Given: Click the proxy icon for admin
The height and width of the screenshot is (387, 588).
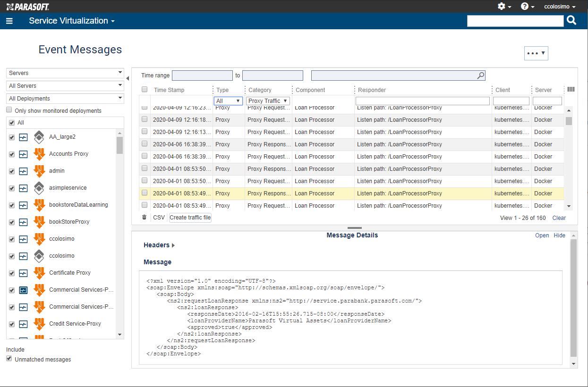Looking at the screenshot, I should pos(39,171).
